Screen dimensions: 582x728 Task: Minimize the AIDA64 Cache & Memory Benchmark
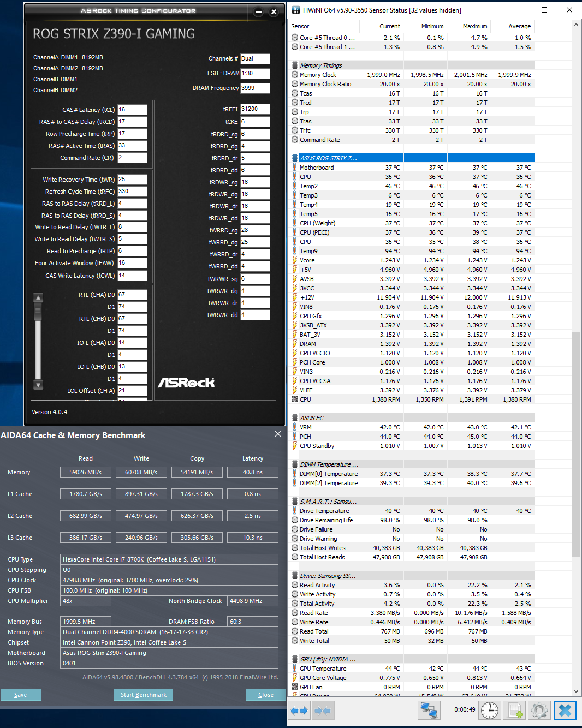click(253, 434)
